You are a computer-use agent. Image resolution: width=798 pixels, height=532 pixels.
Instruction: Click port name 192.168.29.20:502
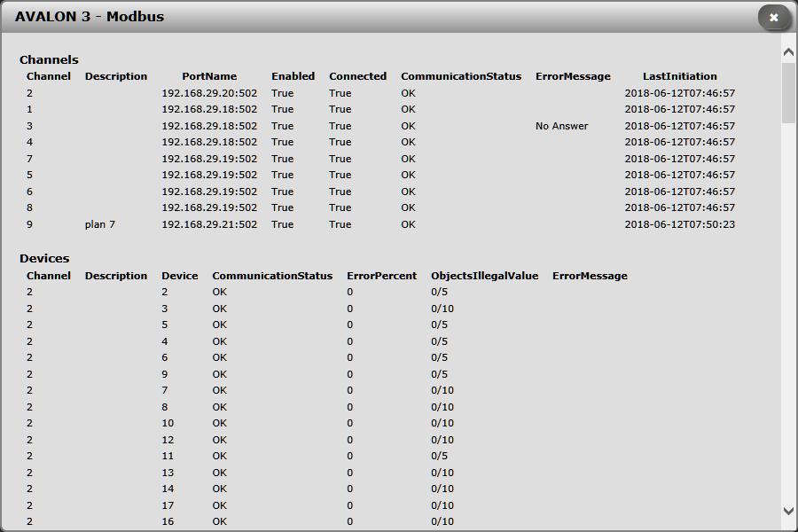tap(209, 93)
